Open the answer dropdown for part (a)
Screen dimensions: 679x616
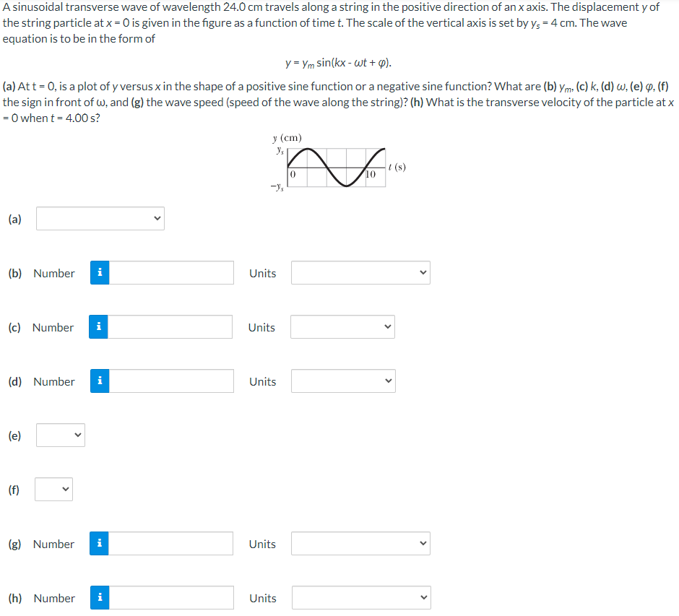pos(100,218)
